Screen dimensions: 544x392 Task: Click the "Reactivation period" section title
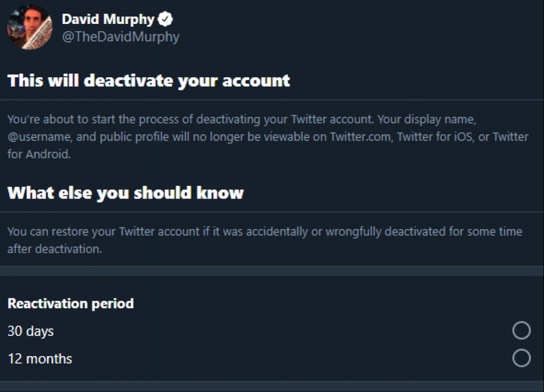click(71, 303)
